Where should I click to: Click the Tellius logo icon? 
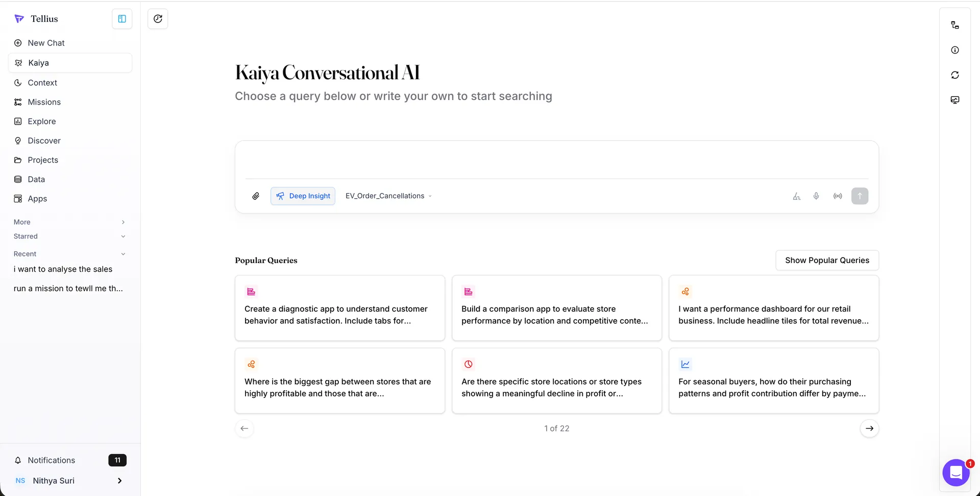click(19, 19)
